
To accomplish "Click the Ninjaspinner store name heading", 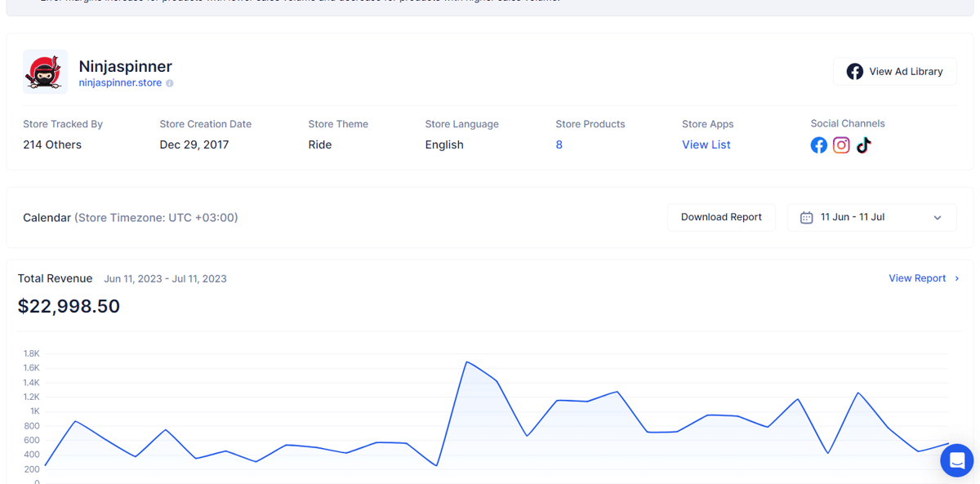I will point(126,66).
